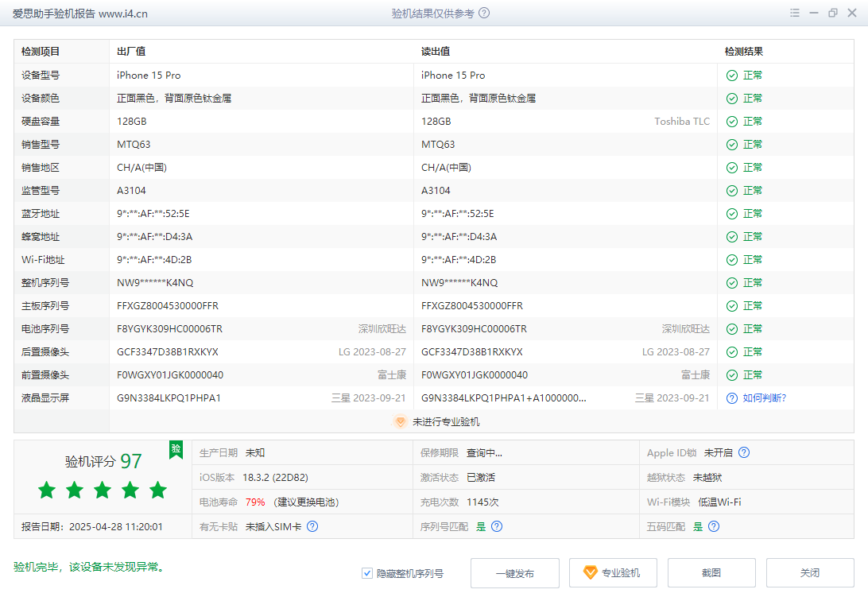
Task: Click the factory Bluetooth address 9*:**:AF:**:52:5E
Action: [x=153, y=214]
